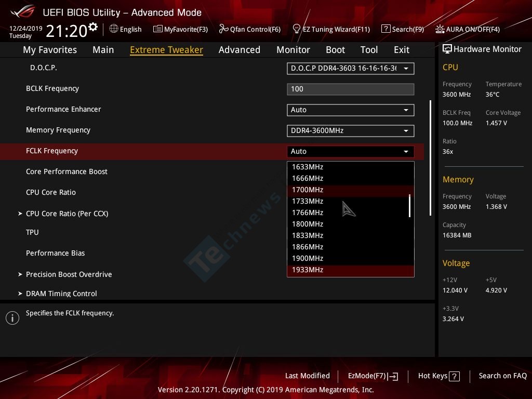Click the Performance Enhancer label
This screenshot has height=399, width=532.
coord(63,109)
